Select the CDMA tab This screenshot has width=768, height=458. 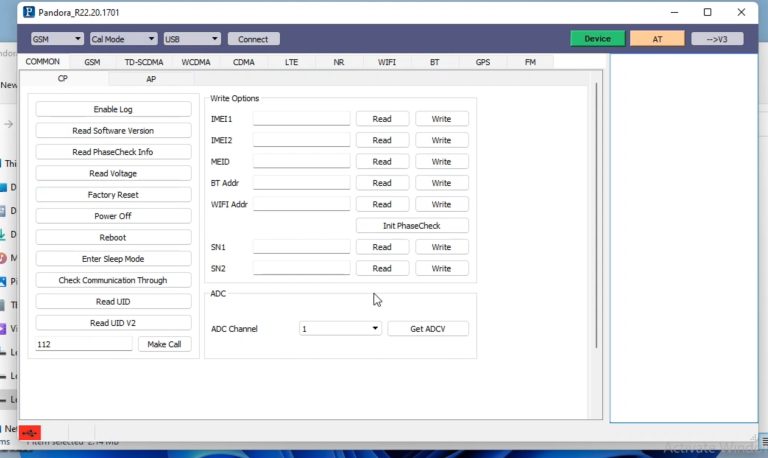tap(243, 62)
